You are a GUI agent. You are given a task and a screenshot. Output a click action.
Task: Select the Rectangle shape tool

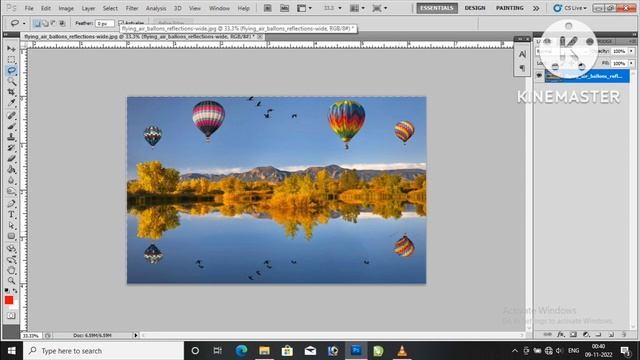(11, 236)
